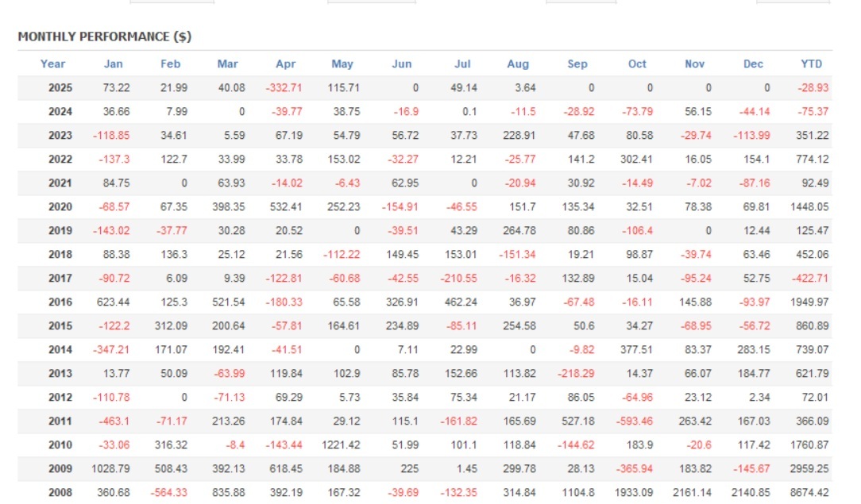Click the Apr column header
Viewport: 861px width, 504px height.
[286, 64]
